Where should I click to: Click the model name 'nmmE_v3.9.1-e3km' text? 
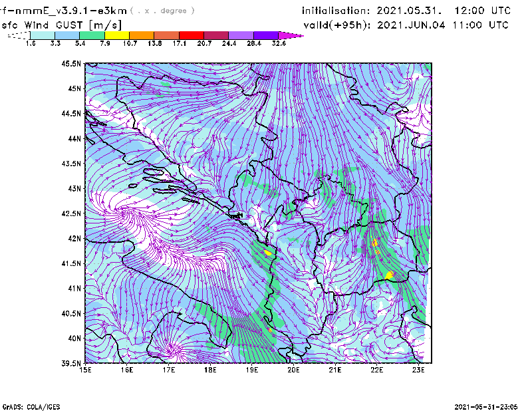pyautogui.click(x=71, y=11)
